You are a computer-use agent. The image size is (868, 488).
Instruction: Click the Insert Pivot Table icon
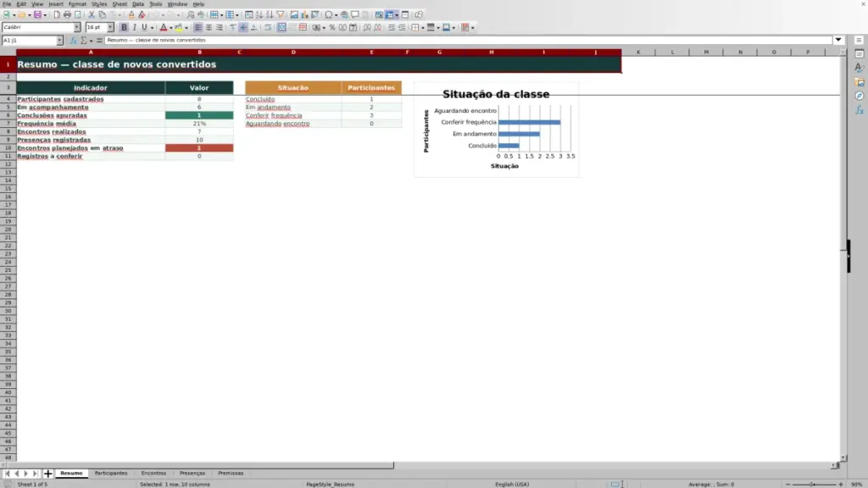pyautogui.click(x=315, y=15)
